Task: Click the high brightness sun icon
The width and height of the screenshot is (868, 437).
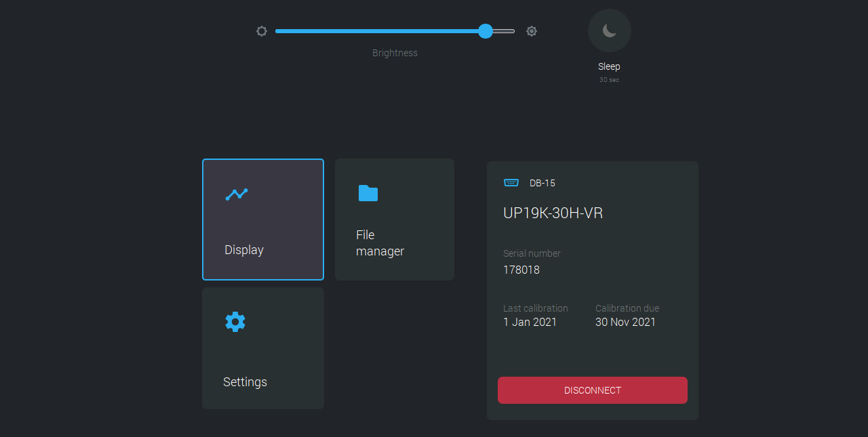Action: tap(532, 31)
